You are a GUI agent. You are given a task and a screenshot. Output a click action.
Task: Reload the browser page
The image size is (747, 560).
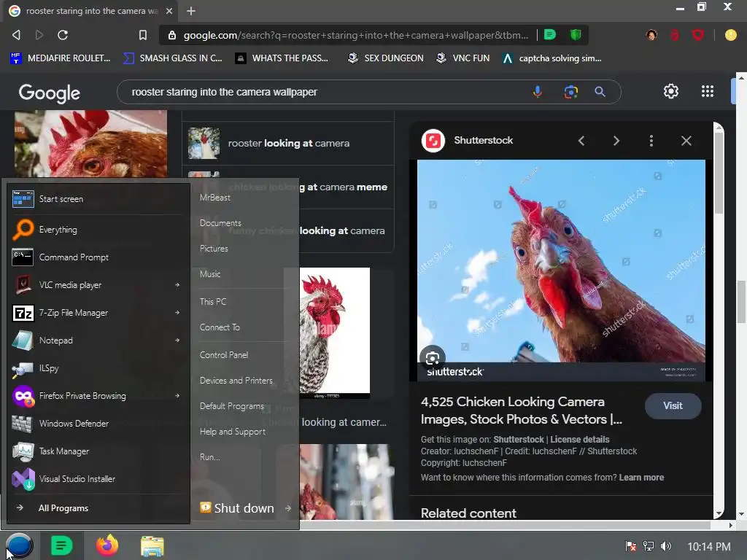click(x=63, y=35)
